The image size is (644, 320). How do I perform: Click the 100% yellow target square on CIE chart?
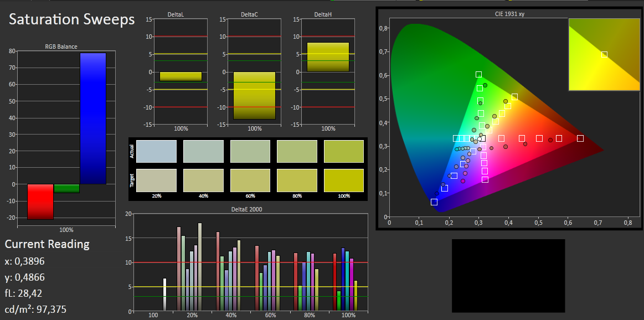click(x=514, y=97)
